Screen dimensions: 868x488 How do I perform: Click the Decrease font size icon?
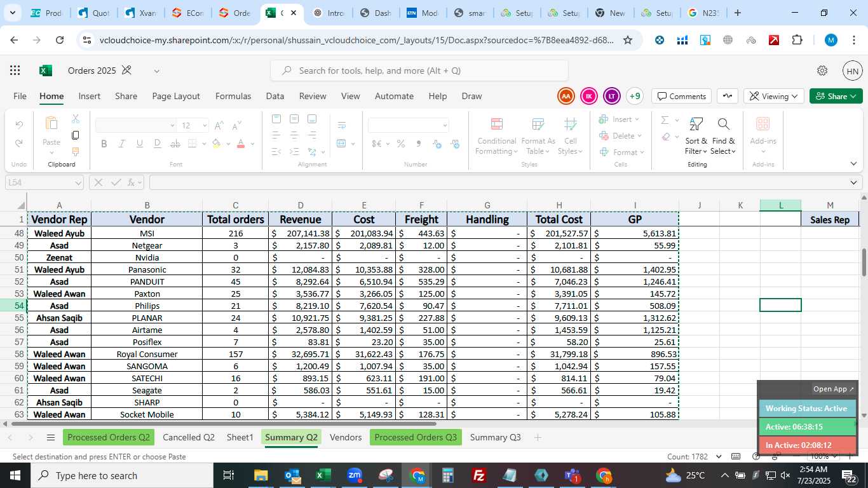click(x=236, y=126)
